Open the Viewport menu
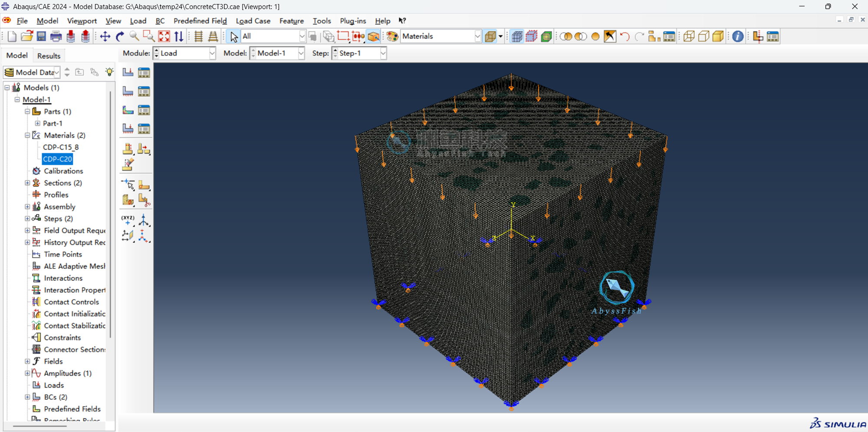Screen dimensions: 868x432 (x=82, y=21)
